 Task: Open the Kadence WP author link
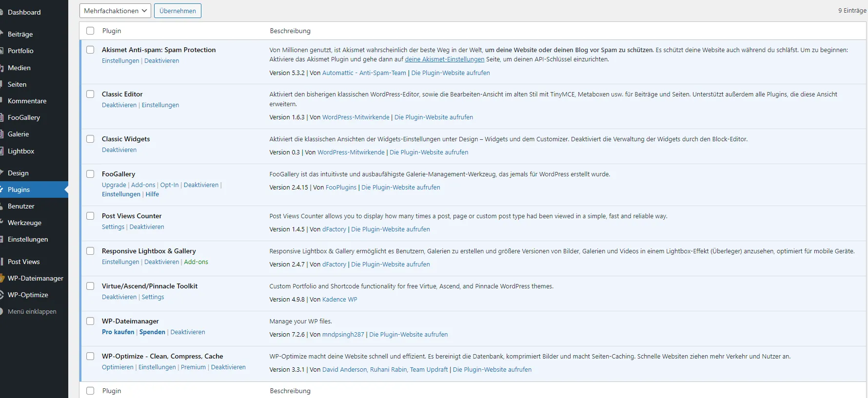tap(339, 300)
